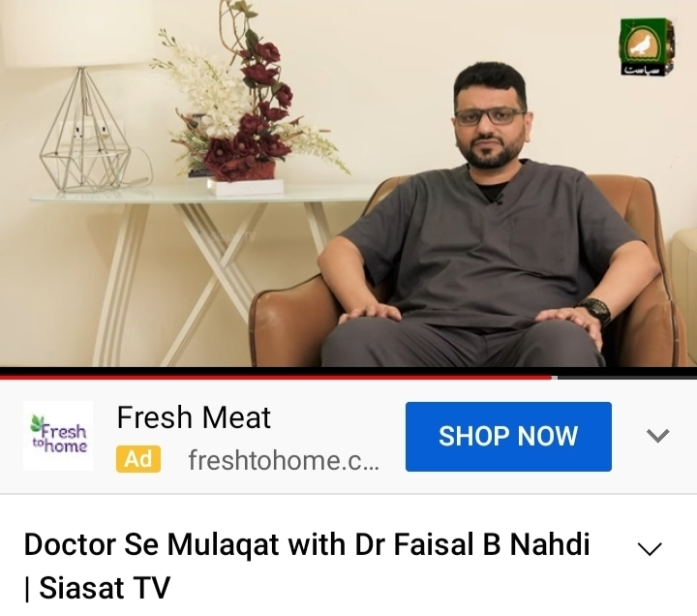This screenshot has width=697, height=616.
Task: Seek back within the red played bar
Action: (276, 378)
